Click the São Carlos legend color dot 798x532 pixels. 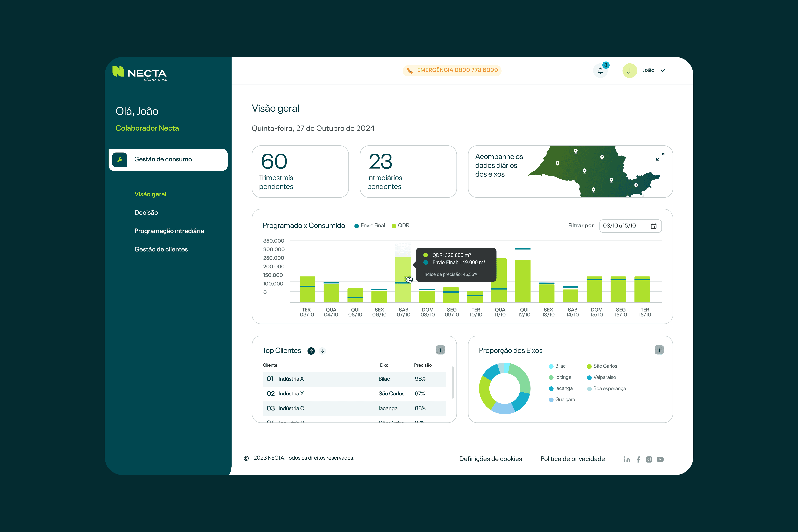pos(589,366)
